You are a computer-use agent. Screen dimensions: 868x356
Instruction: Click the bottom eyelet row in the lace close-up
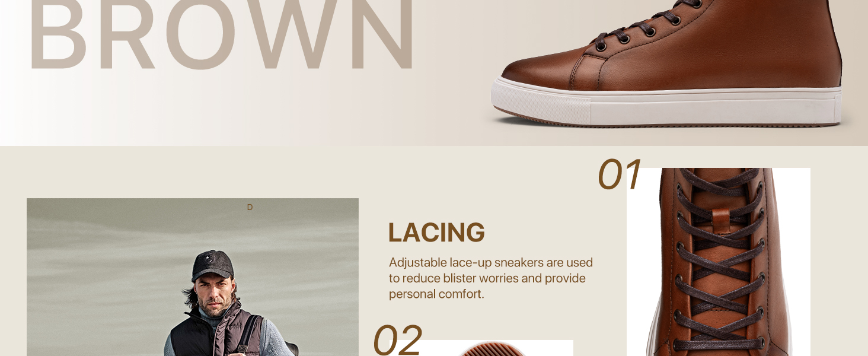coord(719,343)
